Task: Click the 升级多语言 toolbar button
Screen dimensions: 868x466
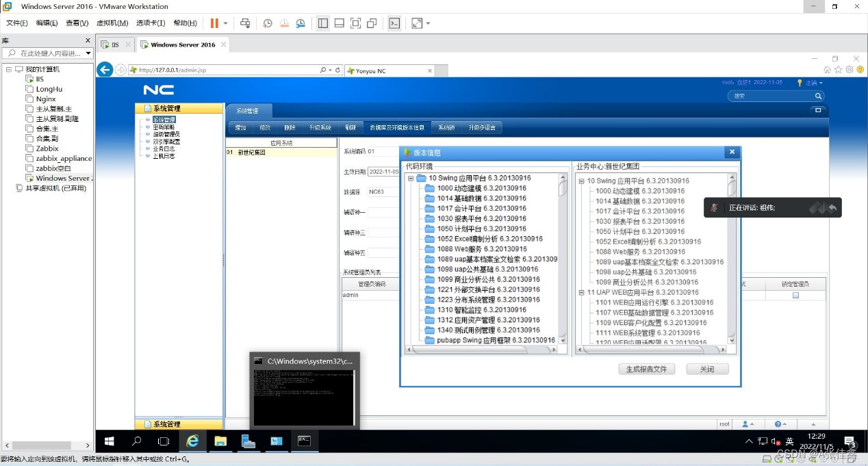Action: [483, 127]
